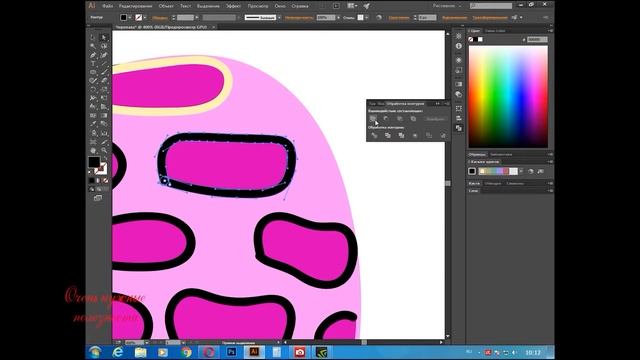Select the Rectangle tool

[93, 71]
